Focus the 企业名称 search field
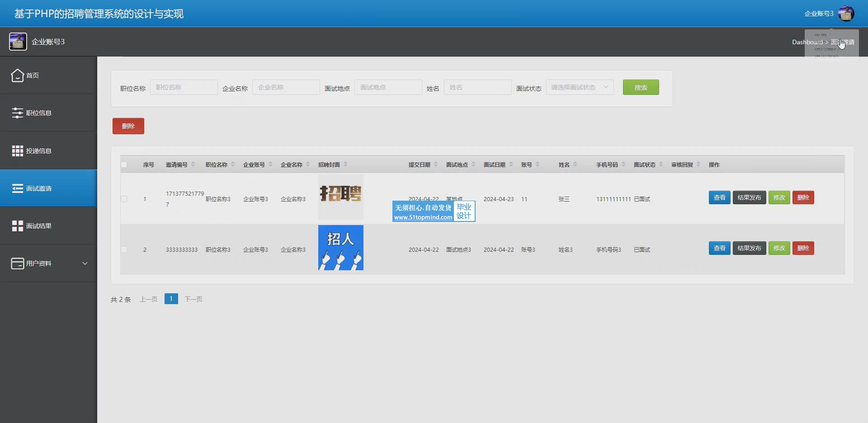868x423 pixels. [286, 87]
